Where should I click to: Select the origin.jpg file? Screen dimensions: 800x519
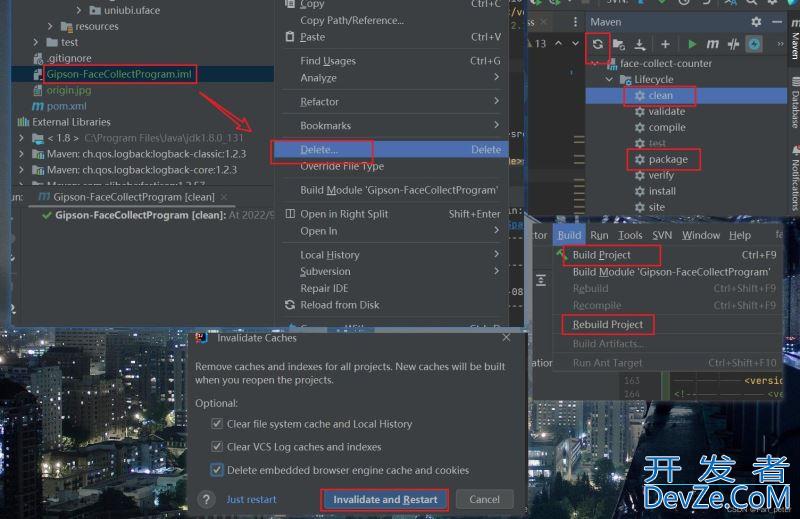[x=69, y=90]
